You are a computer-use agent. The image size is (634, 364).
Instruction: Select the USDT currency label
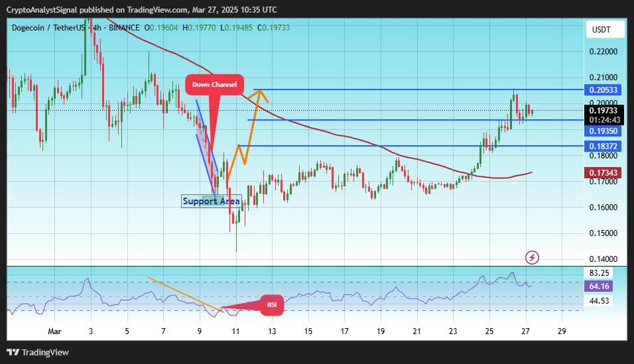click(605, 30)
